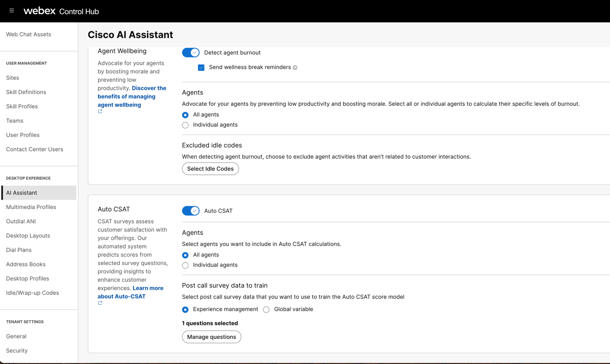610x364 pixels.
Task: Click external link icon under agent wellbeing link
Action: 100,111
